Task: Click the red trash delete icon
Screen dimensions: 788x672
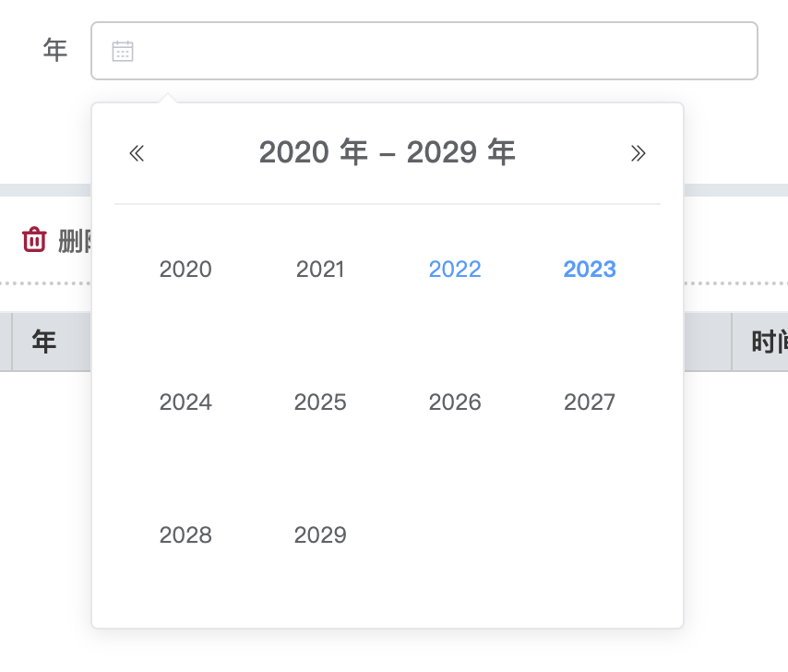Action: [34, 240]
